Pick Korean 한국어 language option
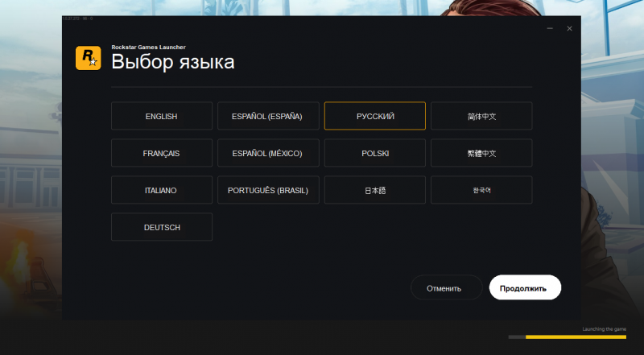The image size is (644, 355). [x=481, y=190]
